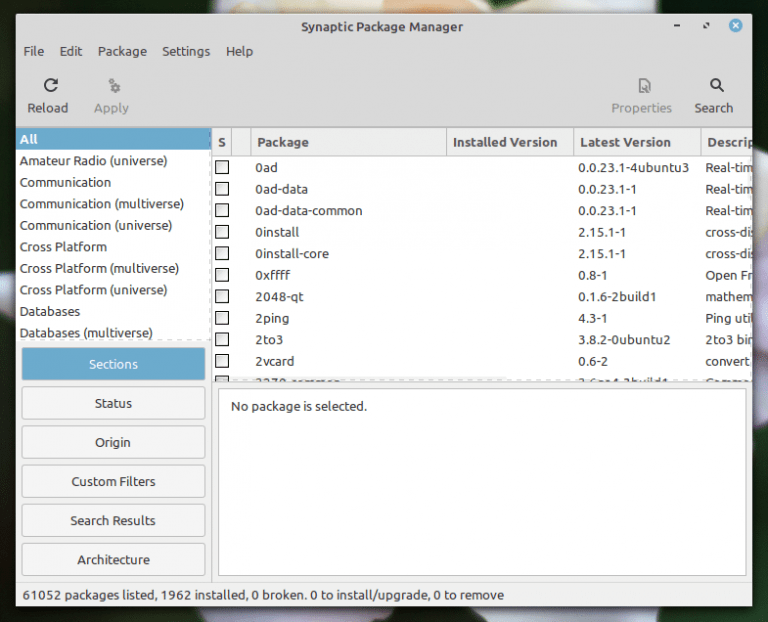768x622 pixels.
Task: Select the Cross Platform section
Action: point(114,247)
